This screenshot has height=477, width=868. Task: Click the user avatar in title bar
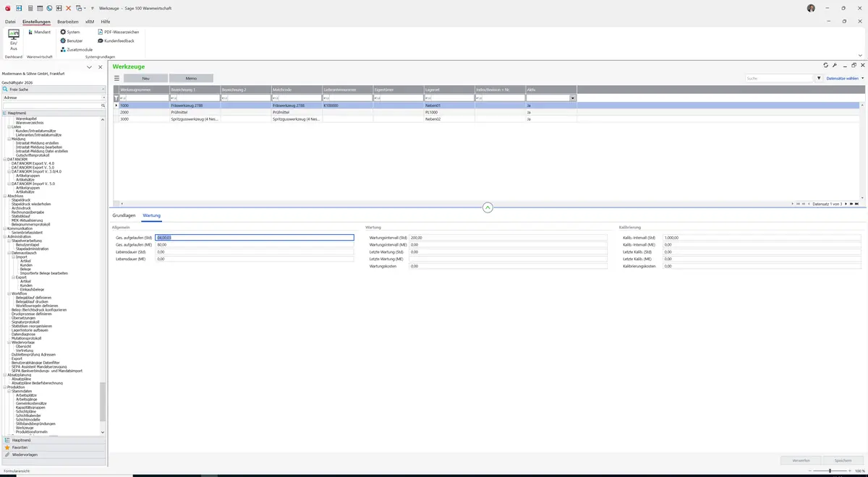pyautogui.click(x=811, y=8)
